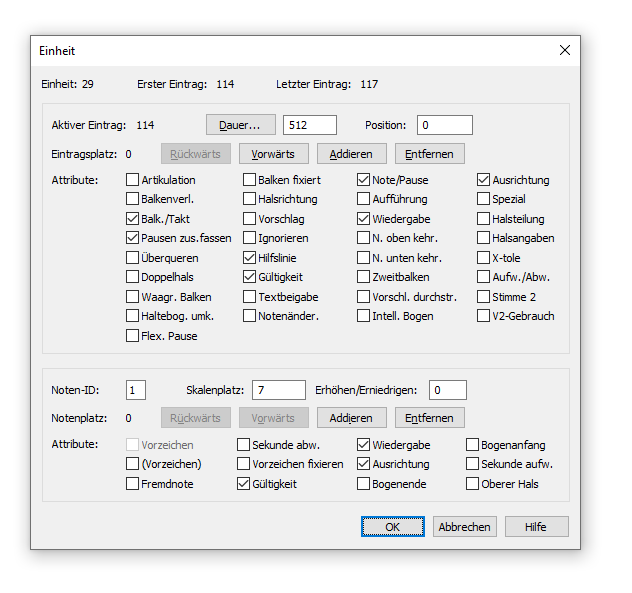Screen dimensions: 632x593
Task: Open the Dauer... dialog button
Action: click(x=241, y=125)
